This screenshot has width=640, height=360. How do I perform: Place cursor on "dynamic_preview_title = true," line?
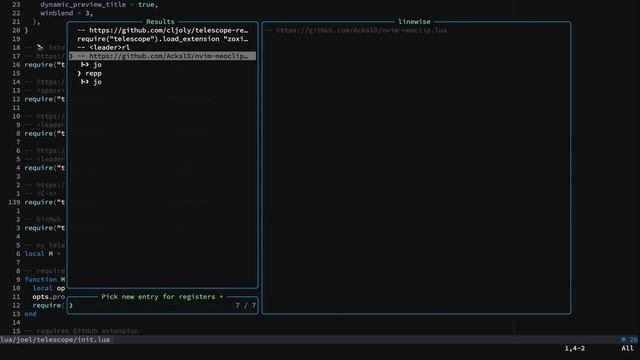[99, 4]
